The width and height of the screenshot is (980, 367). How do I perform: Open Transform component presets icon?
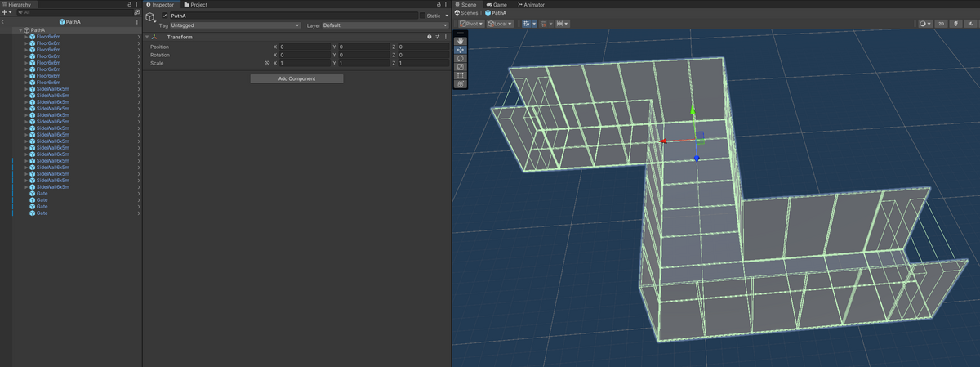point(438,37)
